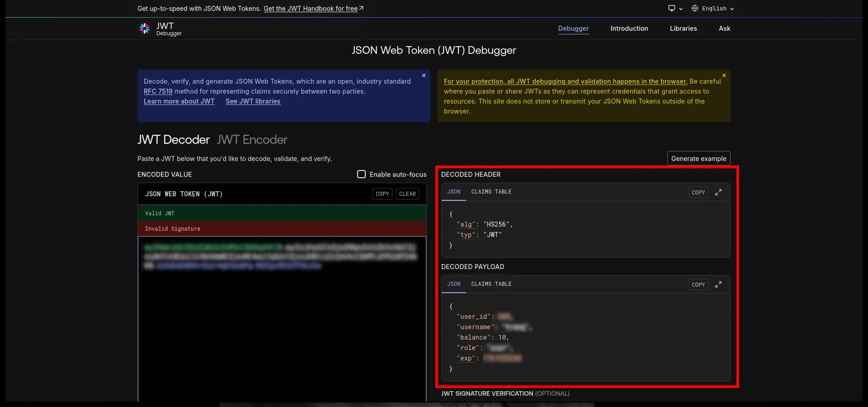The height and width of the screenshot is (407, 868).
Task: Click the monitor theme icon
Action: pyautogui.click(x=672, y=8)
